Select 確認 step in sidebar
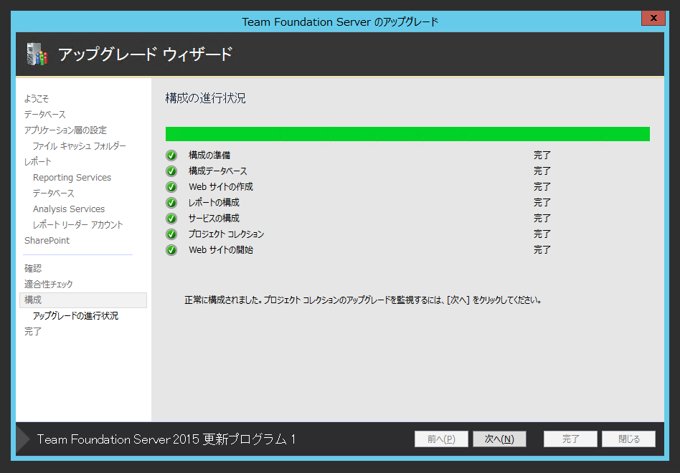 (33, 268)
